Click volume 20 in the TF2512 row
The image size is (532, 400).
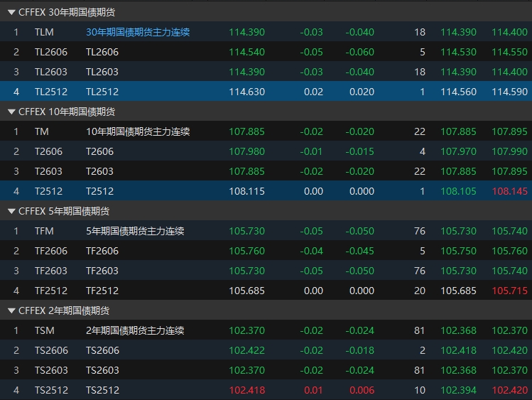click(x=420, y=291)
